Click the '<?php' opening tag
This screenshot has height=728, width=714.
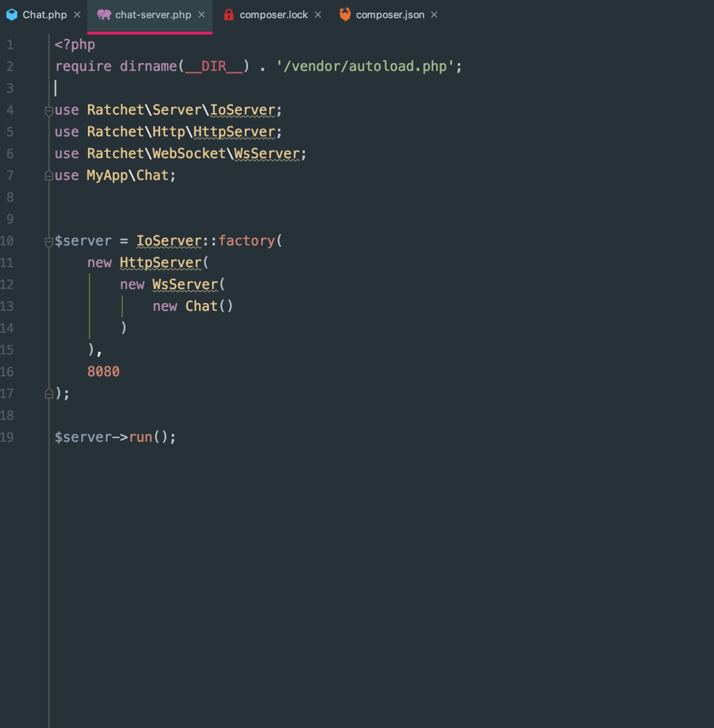75,44
